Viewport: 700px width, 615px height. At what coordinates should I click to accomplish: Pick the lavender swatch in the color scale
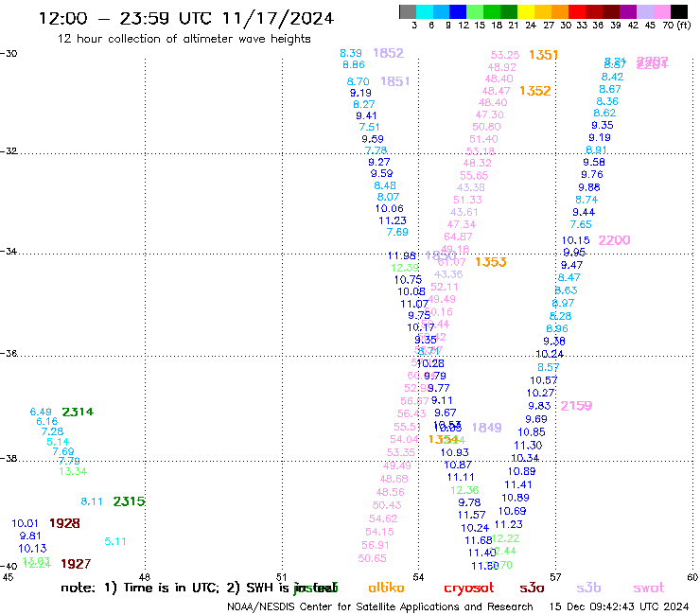[645, 11]
